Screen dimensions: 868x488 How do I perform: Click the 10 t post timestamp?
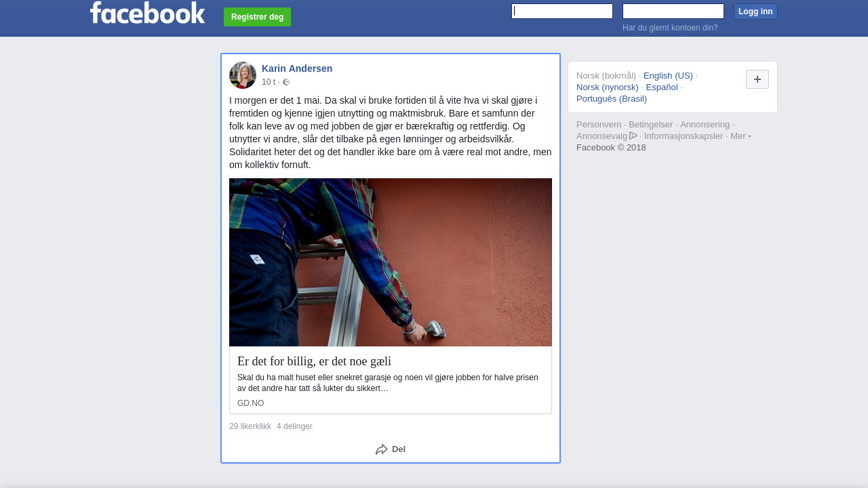pyautogui.click(x=269, y=82)
